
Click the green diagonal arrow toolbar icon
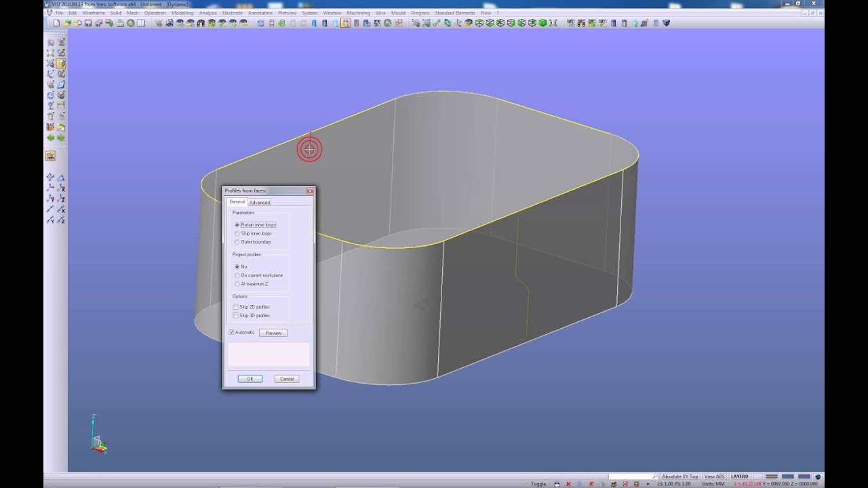click(435, 23)
